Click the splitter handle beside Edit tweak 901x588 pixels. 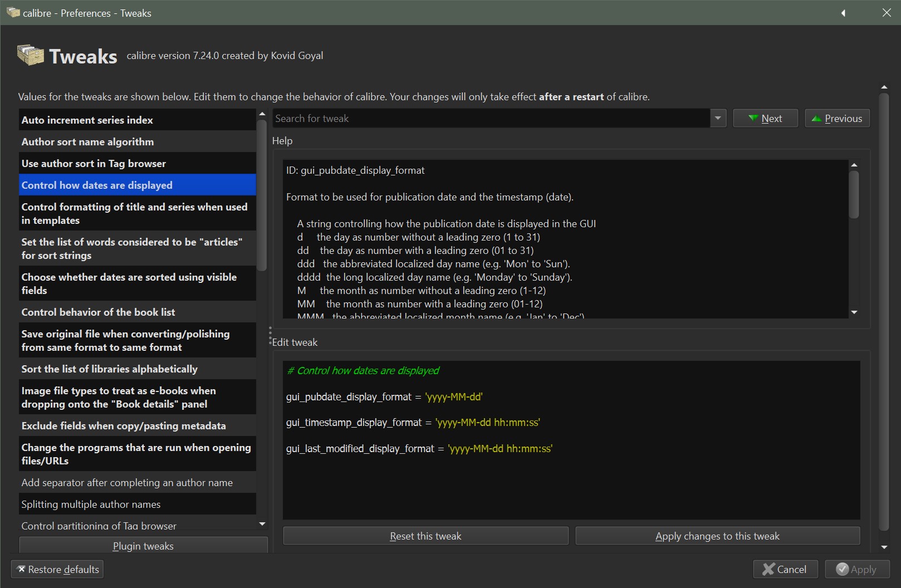pyautogui.click(x=270, y=336)
